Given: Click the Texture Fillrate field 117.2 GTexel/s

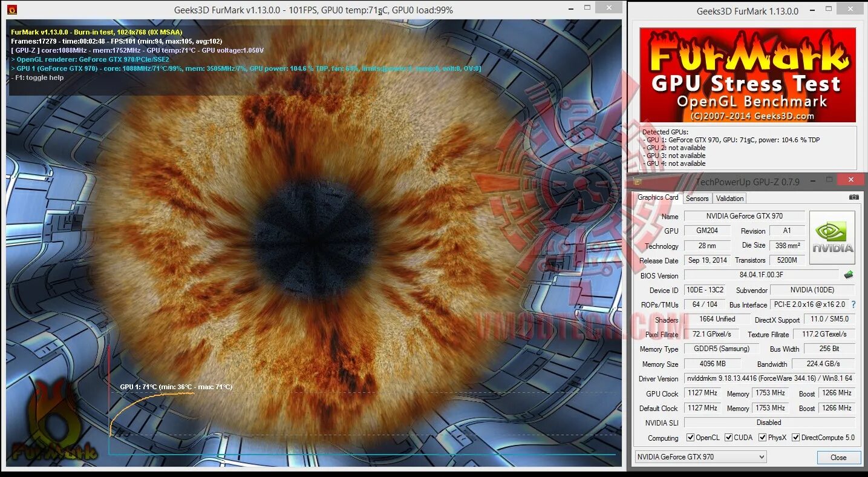Looking at the screenshot, I should (824, 334).
